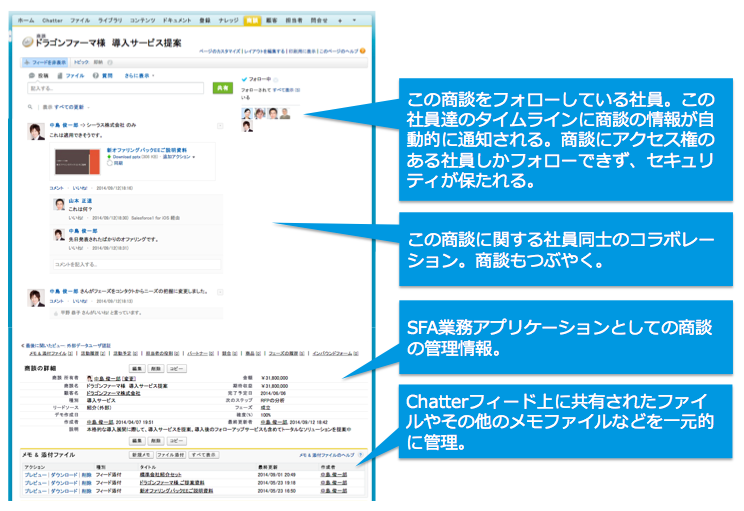Open the 標準会社紹介セット attachment title
Screen dimensions: 744x511
(x=160, y=475)
